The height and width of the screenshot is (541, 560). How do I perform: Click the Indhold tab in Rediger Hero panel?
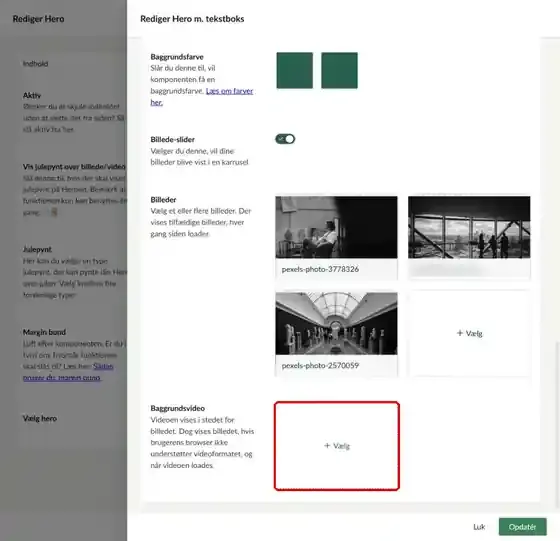[35, 64]
